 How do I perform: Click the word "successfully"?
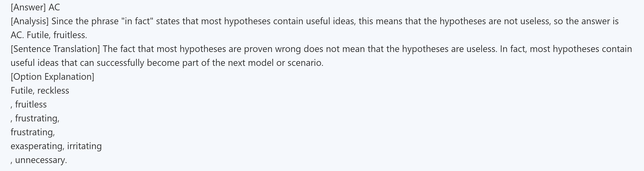click(x=120, y=63)
